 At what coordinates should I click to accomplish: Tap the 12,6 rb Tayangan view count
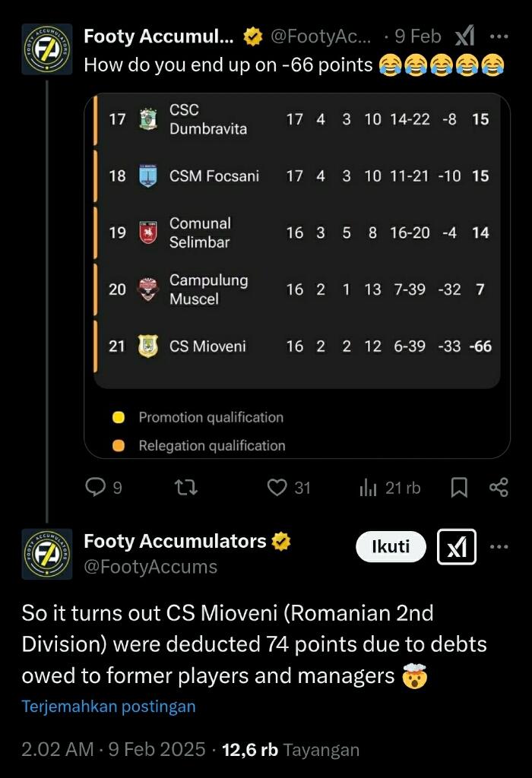click(290, 750)
